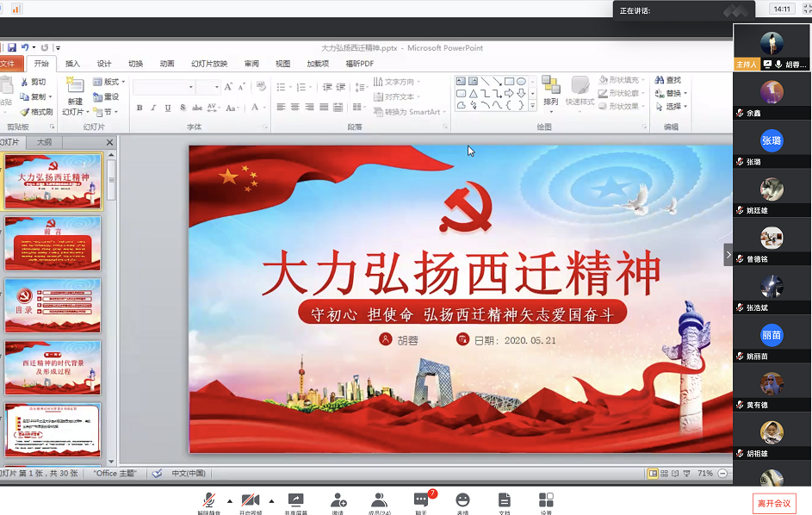Expand the shapes gallery more arrow
The width and height of the screenshot is (812, 515).
(x=532, y=106)
